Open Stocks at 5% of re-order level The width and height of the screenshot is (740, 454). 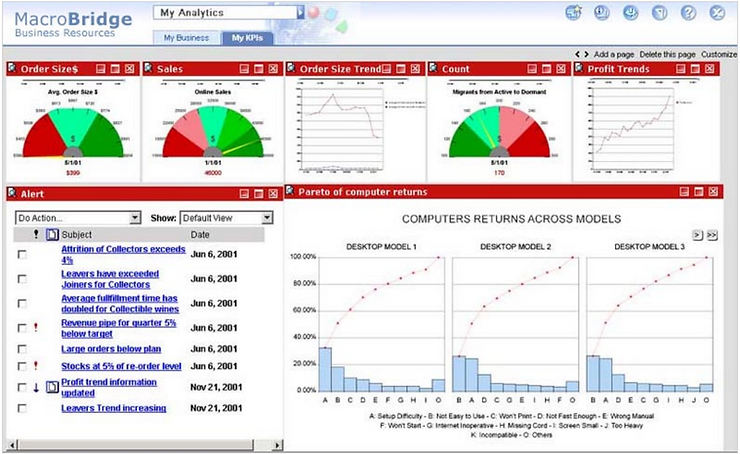coord(121,366)
